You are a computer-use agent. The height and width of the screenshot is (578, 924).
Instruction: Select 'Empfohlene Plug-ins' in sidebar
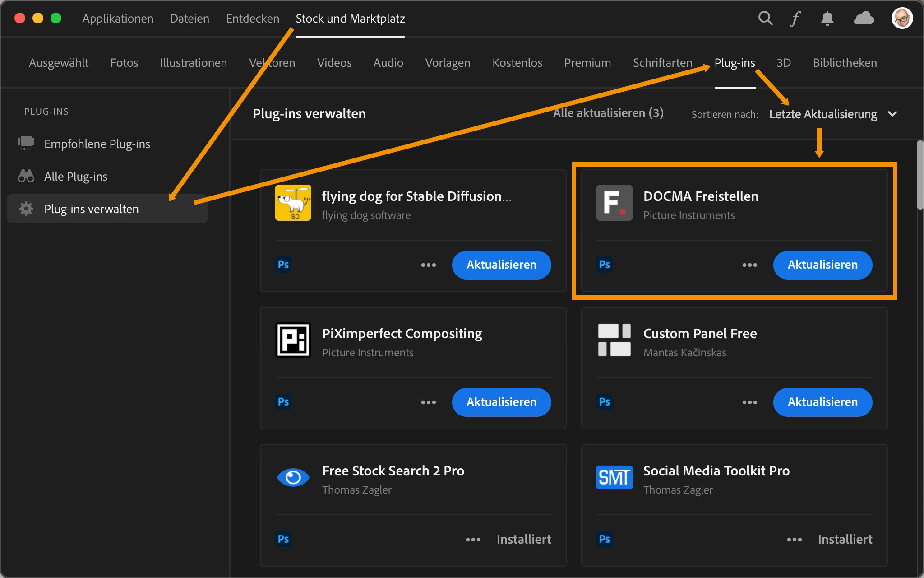tap(97, 144)
